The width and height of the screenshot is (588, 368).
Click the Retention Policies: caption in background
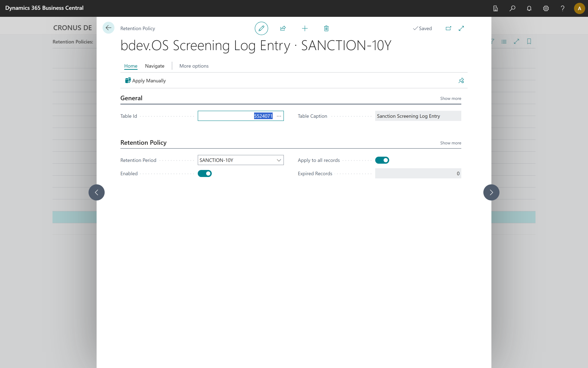pos(73,42)
